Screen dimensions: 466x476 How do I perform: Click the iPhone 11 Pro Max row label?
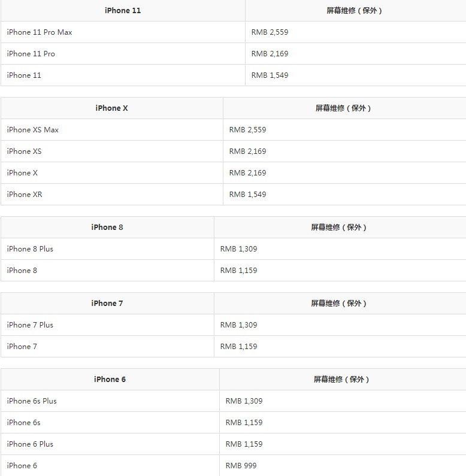[40, 32]
